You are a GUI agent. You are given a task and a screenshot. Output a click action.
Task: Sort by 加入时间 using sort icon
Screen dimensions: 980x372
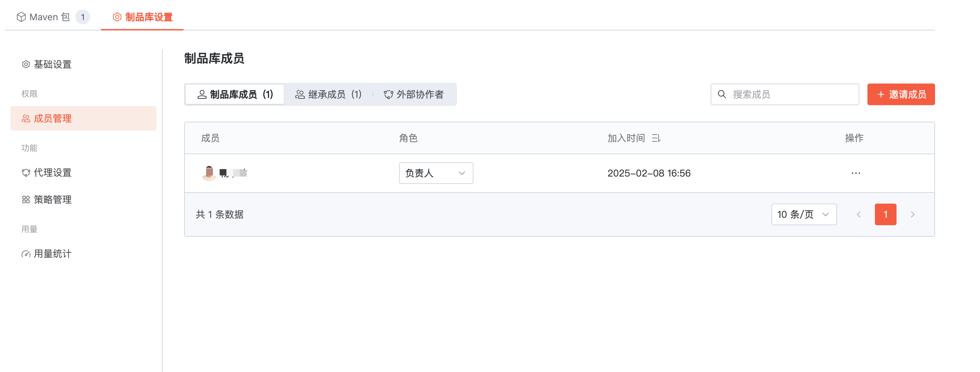point(656,138)
